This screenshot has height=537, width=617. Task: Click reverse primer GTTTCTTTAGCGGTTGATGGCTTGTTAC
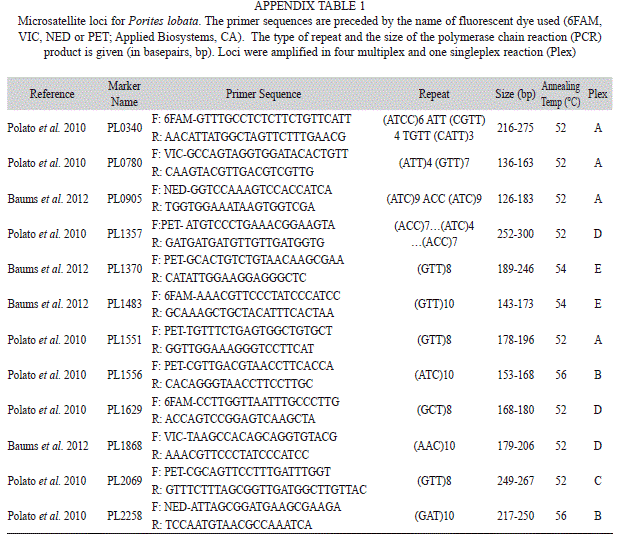[x=266, y=490]
